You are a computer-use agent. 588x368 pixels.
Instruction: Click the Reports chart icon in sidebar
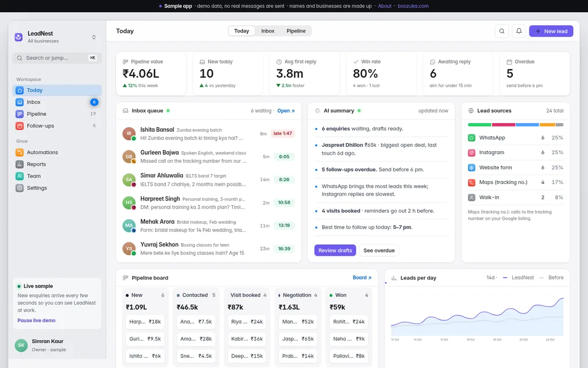point(20,164)
